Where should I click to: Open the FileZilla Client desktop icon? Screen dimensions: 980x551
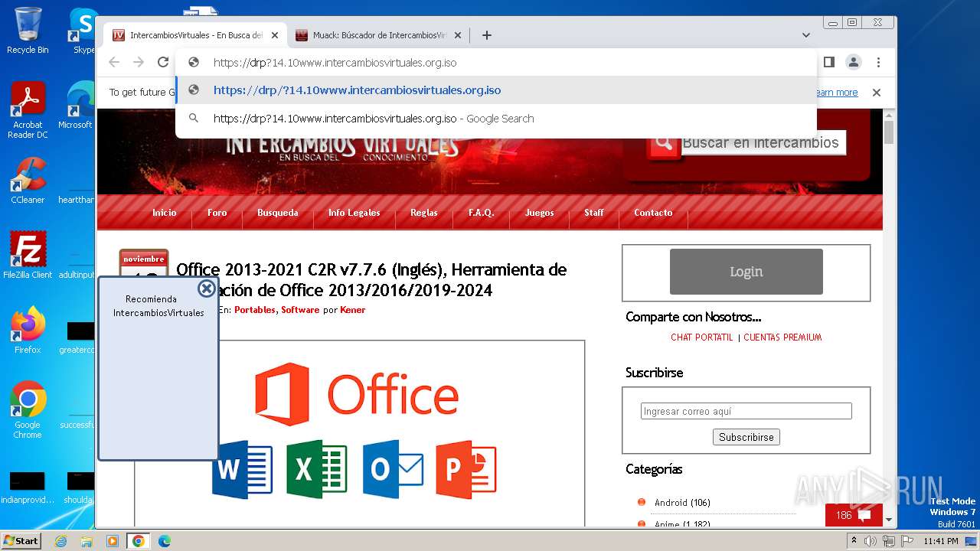pyautogui.click(x=28, y=255)
